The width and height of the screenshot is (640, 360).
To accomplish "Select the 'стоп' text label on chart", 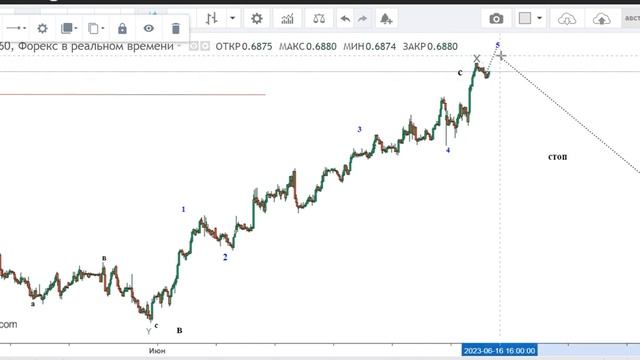I will 558,157.
